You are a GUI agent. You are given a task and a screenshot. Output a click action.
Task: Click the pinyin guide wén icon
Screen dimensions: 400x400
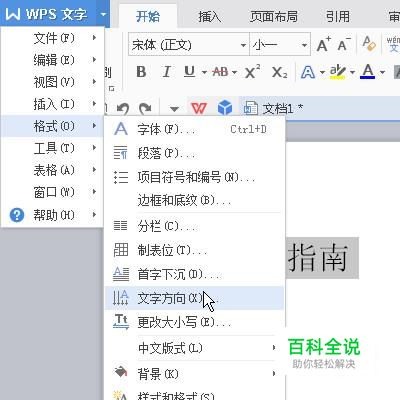point(393,44)
